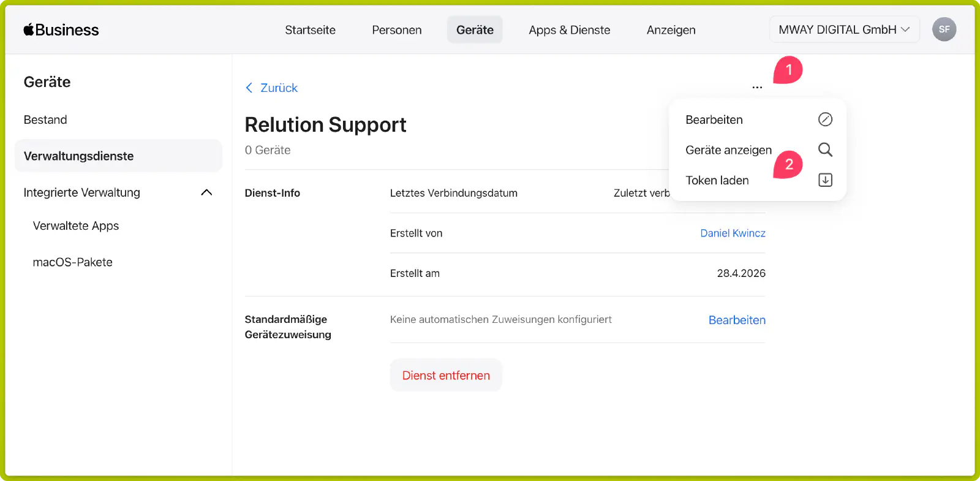This screenshot has width=980, height=481.
Task: Click the Zurück back link
Action: point(279,88)
